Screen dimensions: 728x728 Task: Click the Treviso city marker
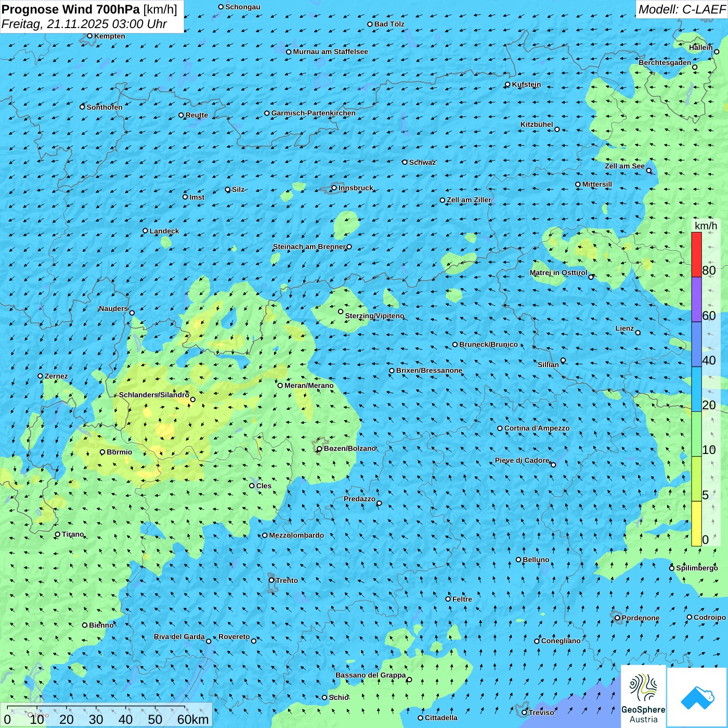[524, 712]
